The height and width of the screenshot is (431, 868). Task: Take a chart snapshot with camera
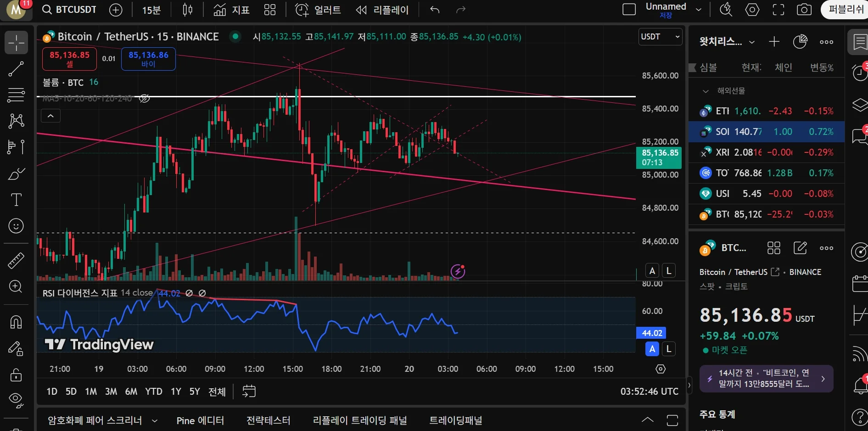(x=804, y=10)
